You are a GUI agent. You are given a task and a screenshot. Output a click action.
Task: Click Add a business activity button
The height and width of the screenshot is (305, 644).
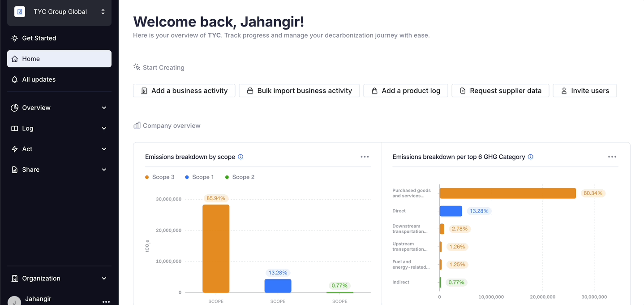[184, 91]
